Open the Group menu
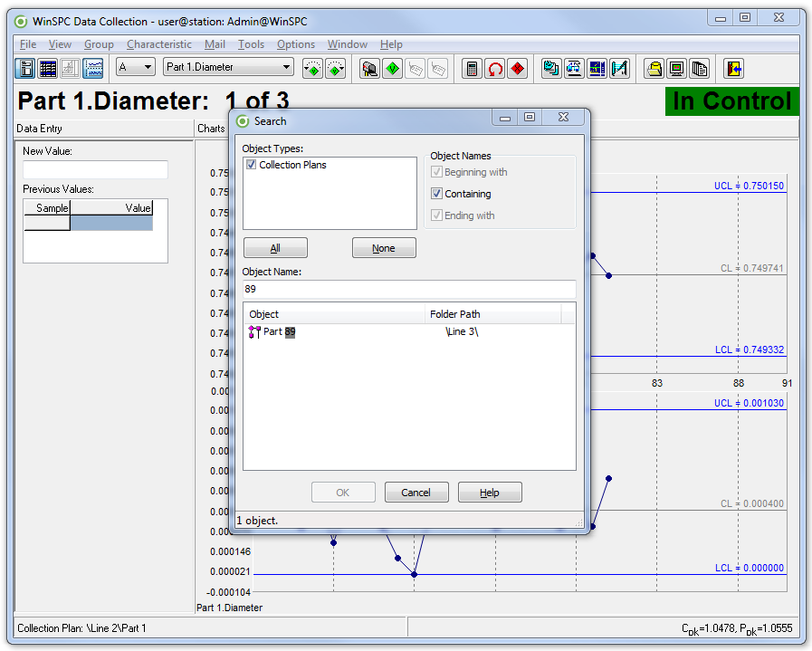Viewport: 812px width, 651px height. (x=99, y=44)
